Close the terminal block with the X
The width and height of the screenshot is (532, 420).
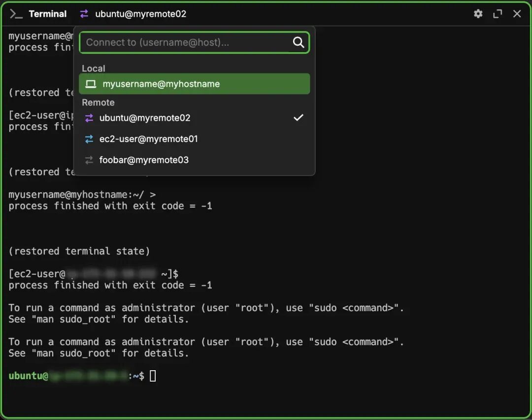517,14
